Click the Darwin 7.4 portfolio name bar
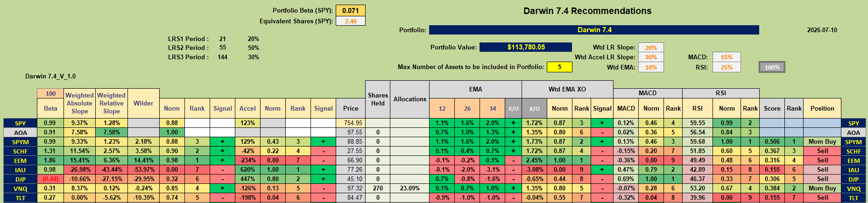Screen dimensions: 868x203 click(x=594, y=30)
